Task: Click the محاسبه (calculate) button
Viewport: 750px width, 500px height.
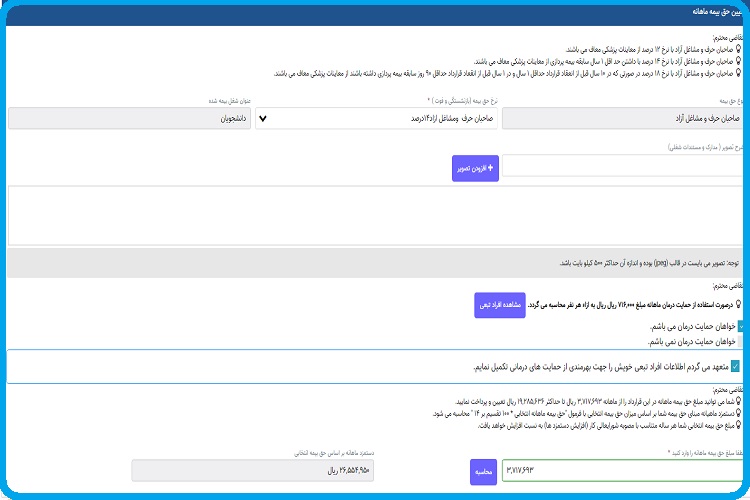Action: 483,472
